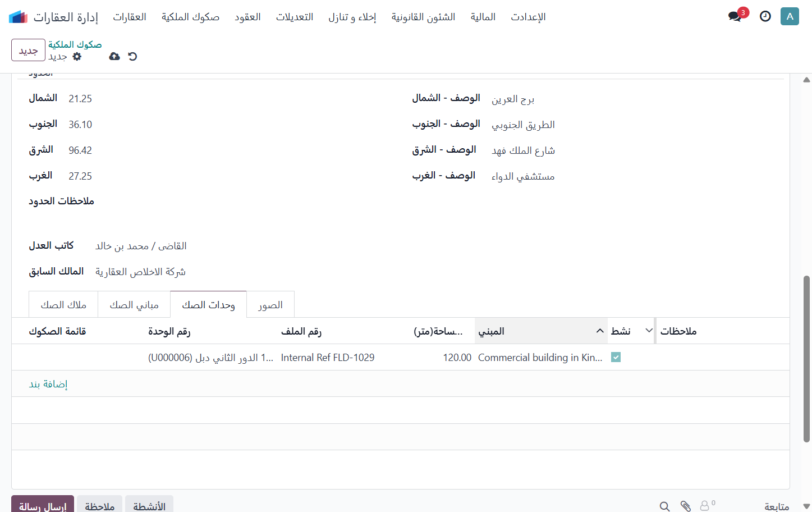Open the property management app logo
Viewport: 812px width, 512px height.
[18, 17]
